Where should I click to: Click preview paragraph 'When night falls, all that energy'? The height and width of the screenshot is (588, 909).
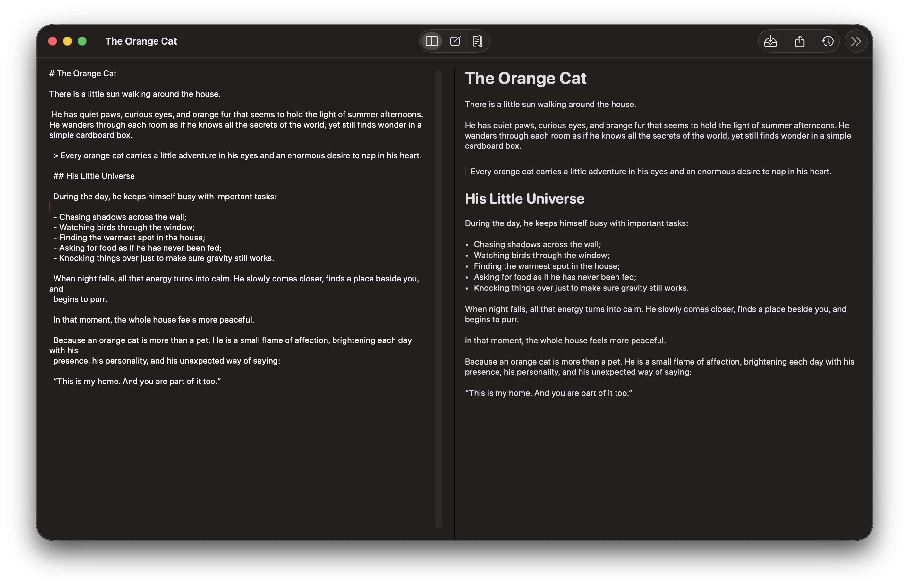coord(655,314)
